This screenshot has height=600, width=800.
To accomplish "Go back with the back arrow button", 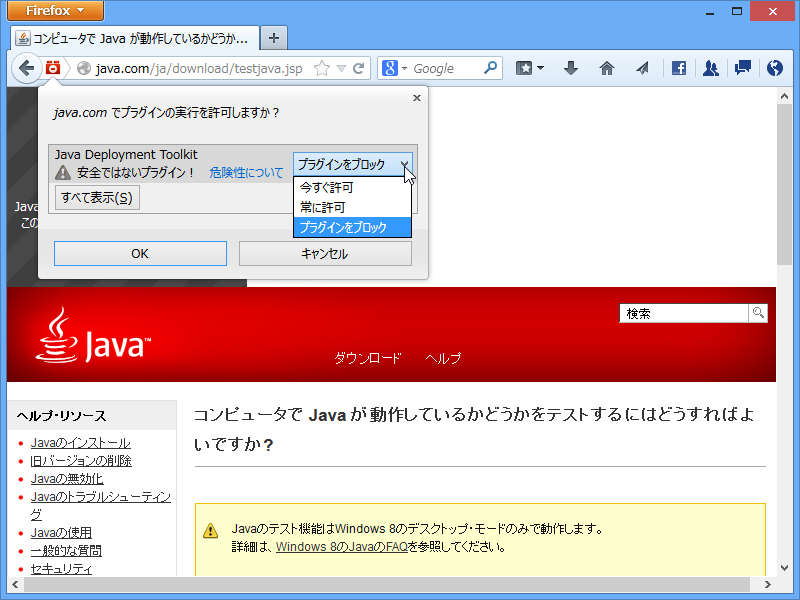I will coord(27,68).
